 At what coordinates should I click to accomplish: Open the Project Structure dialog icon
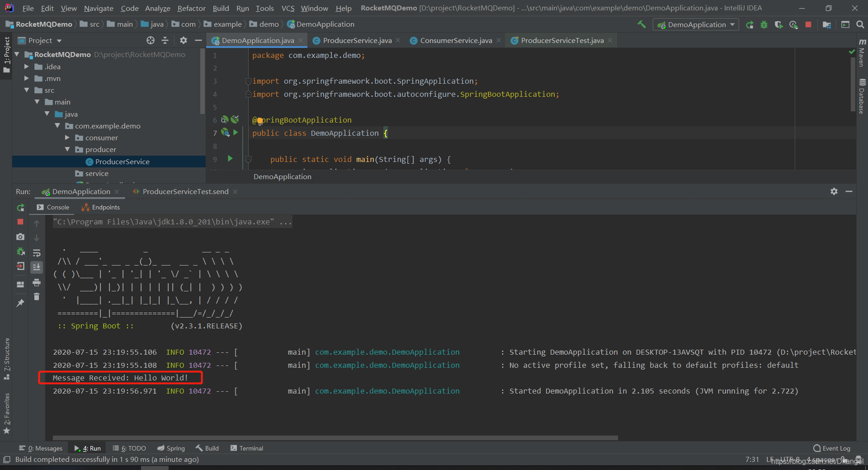point(827,25)
